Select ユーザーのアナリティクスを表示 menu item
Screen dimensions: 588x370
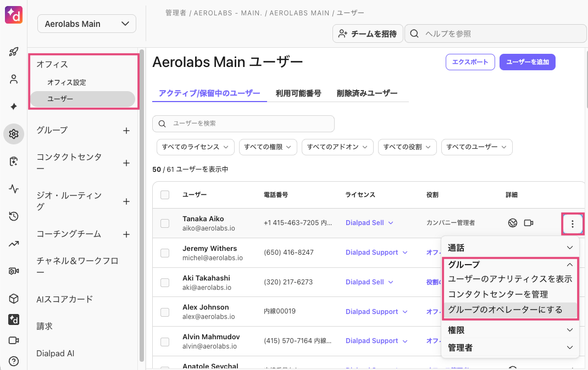click(x=511, y=279)
